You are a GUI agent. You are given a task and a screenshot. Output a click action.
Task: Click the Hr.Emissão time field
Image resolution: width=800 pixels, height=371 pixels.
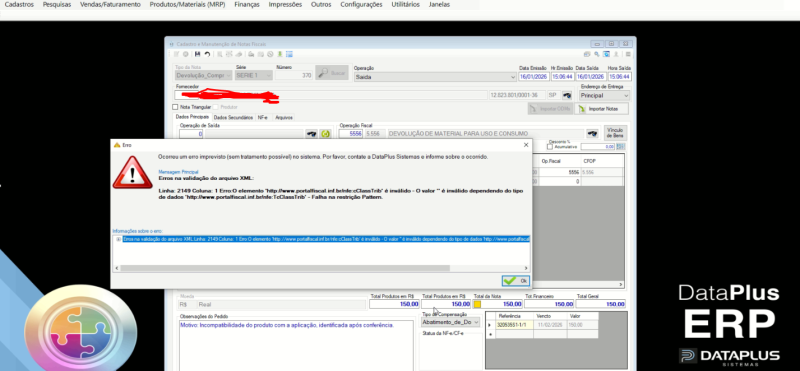(x=562, y=77)
